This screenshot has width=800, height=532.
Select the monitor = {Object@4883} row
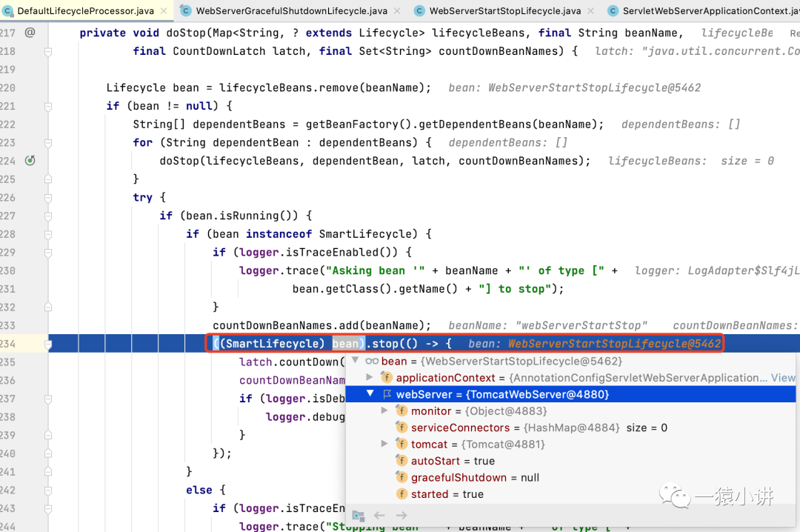570,411
